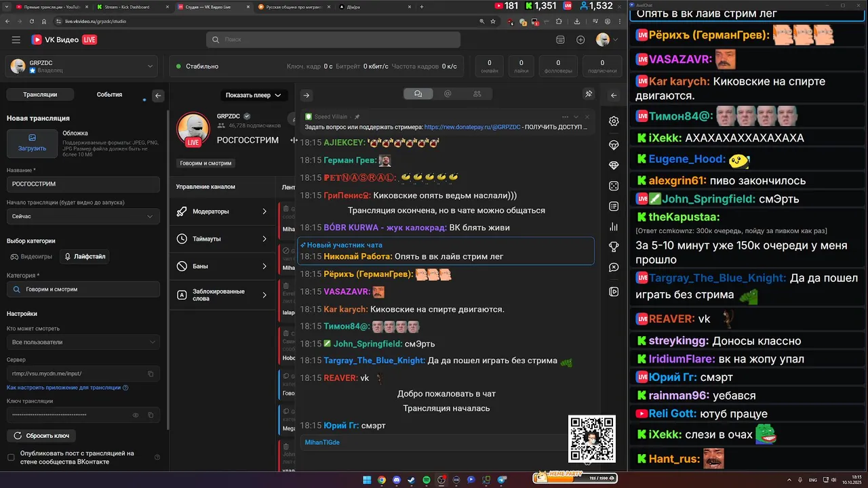Reveal stream key with eye icon
Viewport: 868px width, 488px height.
pos(136,415)
